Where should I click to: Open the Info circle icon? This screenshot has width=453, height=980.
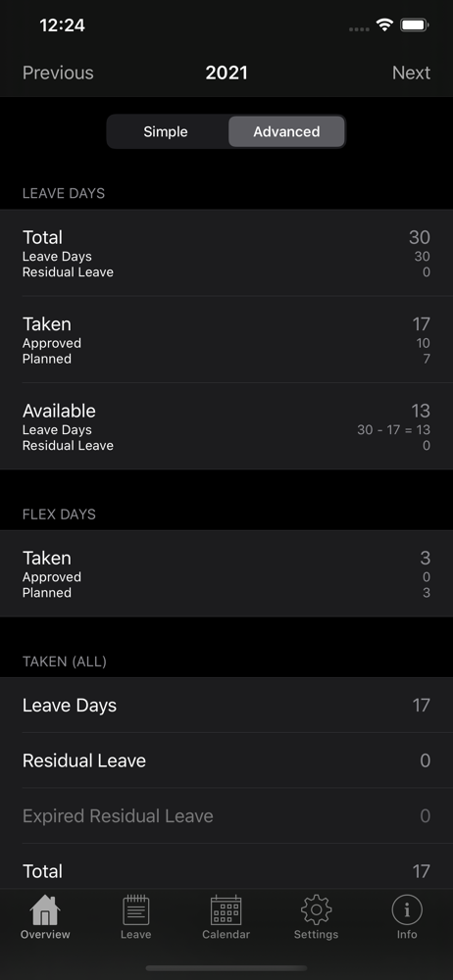(x=407, y=910)
